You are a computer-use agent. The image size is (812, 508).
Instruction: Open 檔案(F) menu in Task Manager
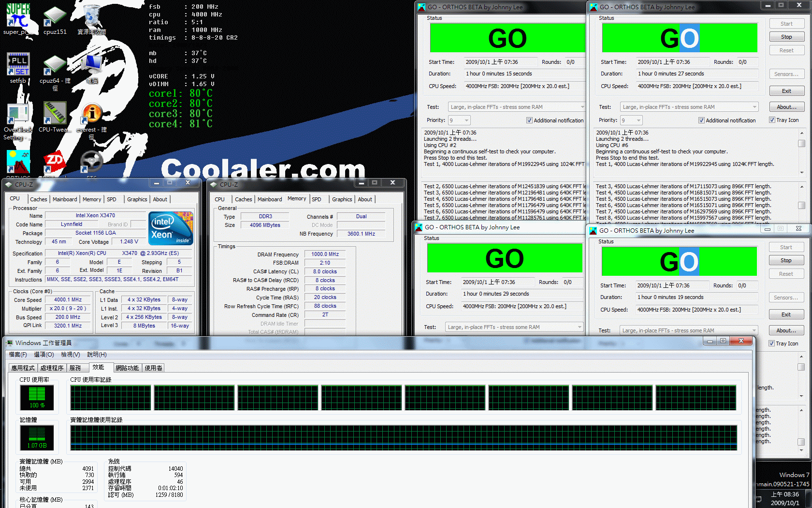[x=18, y=355]
